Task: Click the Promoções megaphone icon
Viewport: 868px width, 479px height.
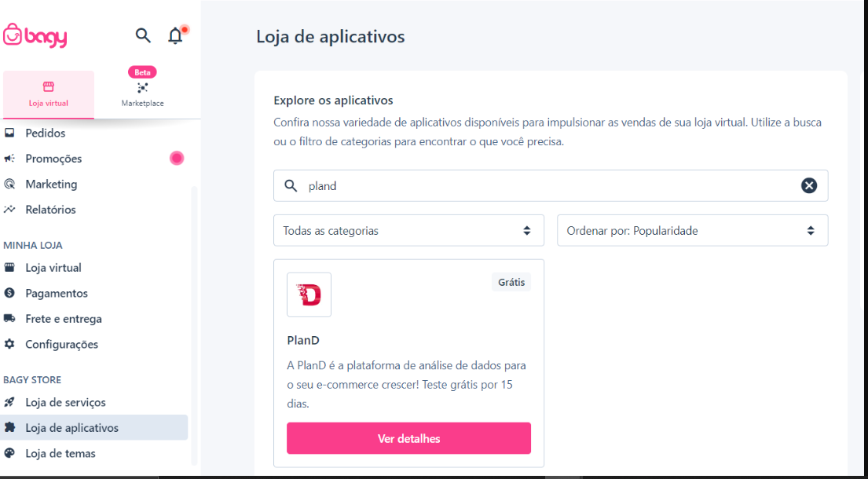Action: coord(9,159)
